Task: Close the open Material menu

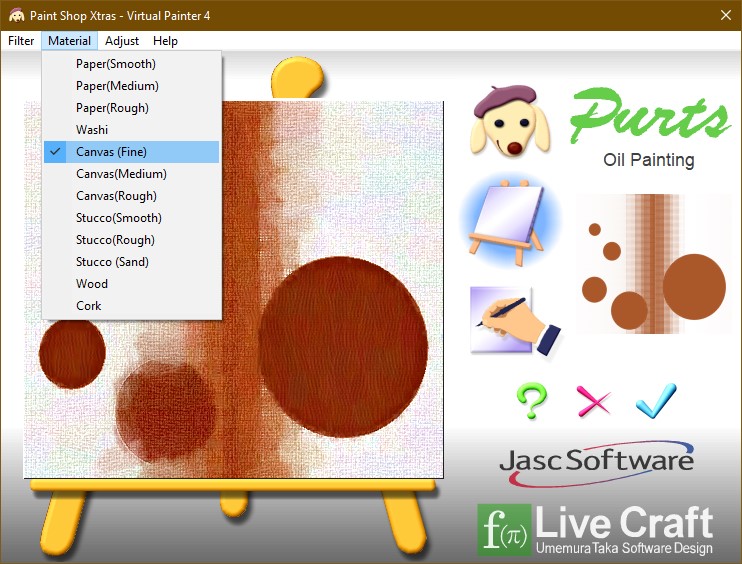Action: click(x=69, y=41)
